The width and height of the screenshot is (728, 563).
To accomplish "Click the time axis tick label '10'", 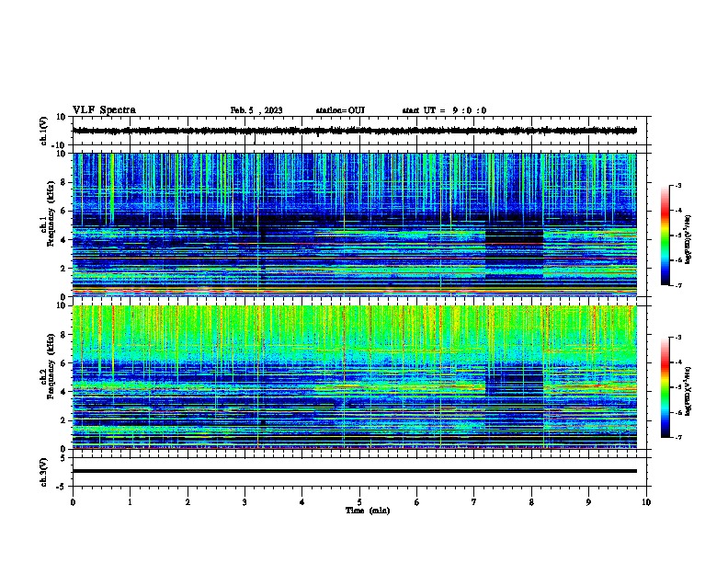I will (x=646, y=502).
